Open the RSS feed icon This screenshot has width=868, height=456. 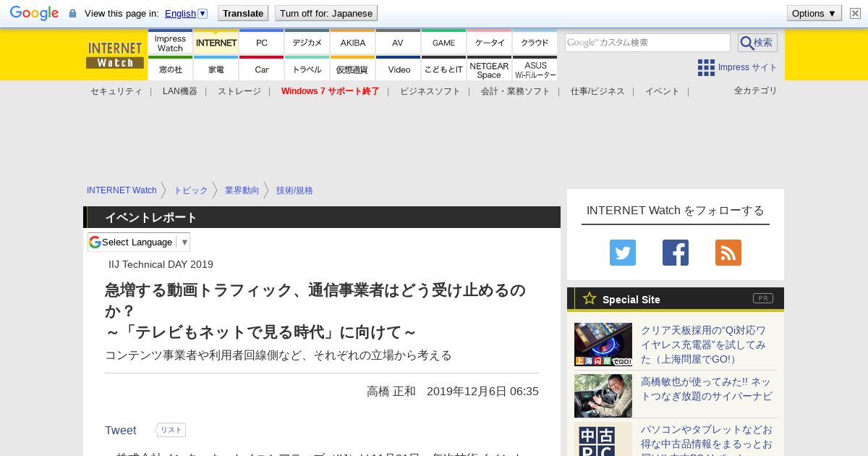click(x=728, y=253)
